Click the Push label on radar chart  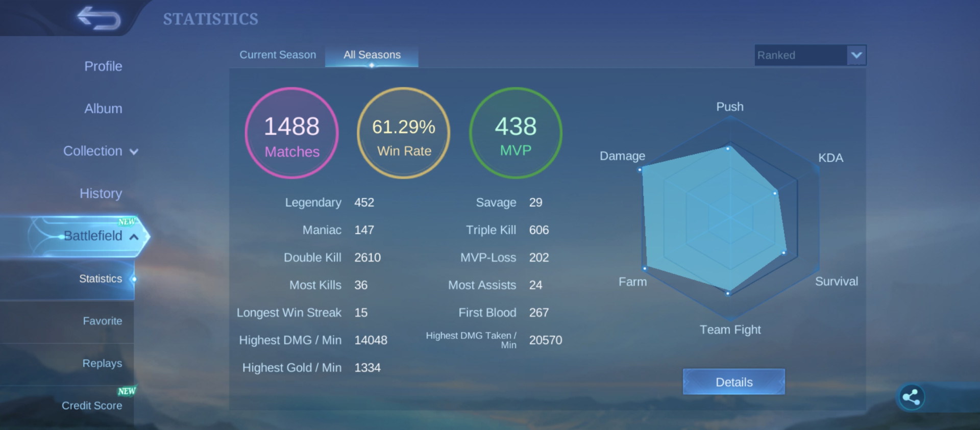pyautogui.click(x=730, y=107)
